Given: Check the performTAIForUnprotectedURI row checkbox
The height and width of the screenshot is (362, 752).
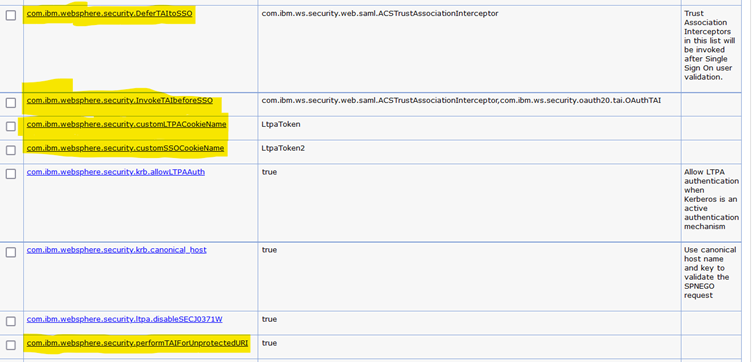Looking at the screenshot, I should tap(11, 345).
